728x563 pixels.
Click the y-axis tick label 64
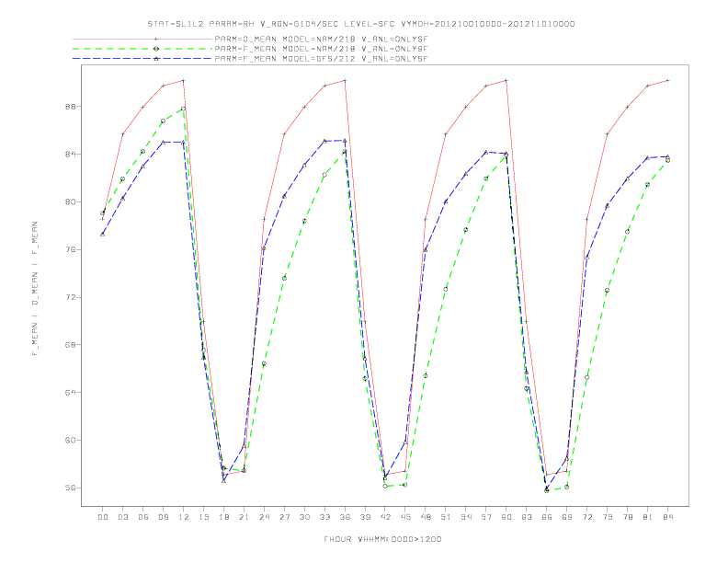pyautogui.click(x=70, y=393)
